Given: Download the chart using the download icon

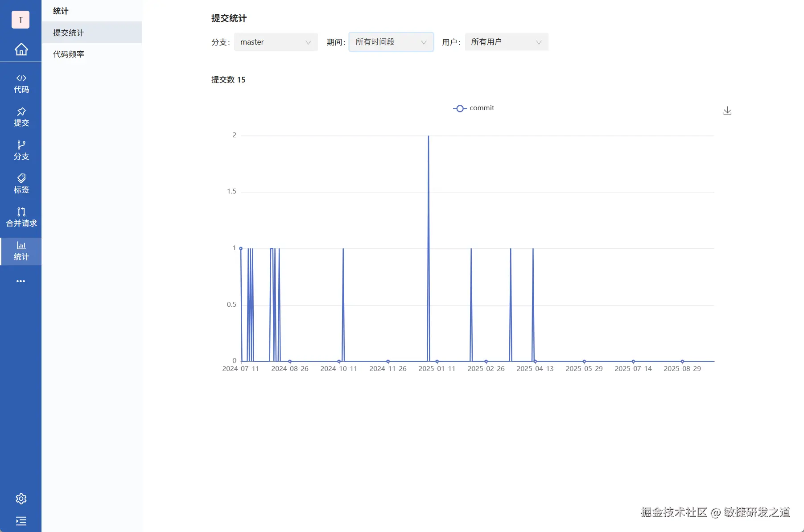Looking at the screenshot, I should click(727, 111).
